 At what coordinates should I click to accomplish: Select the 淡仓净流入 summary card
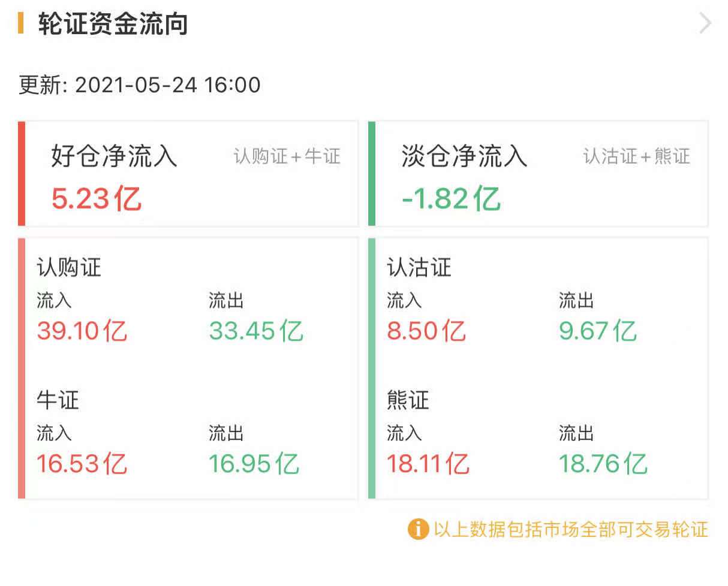[540, 174]
